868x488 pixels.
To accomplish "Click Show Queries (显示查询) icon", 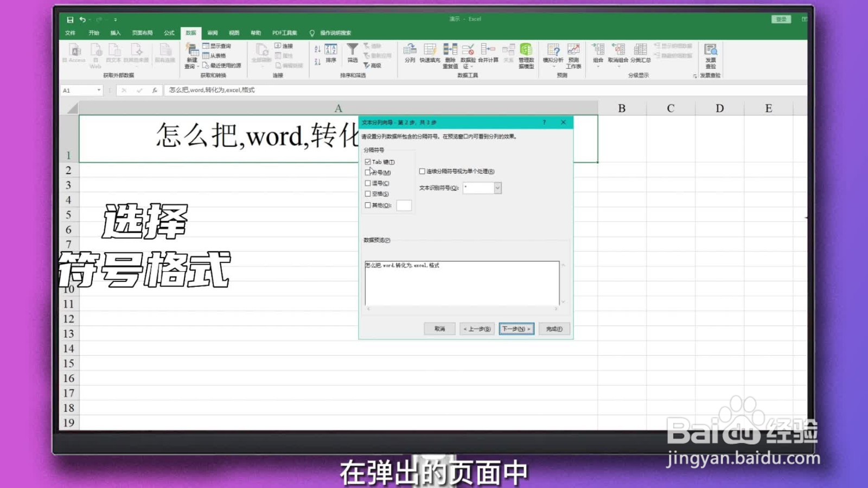I will click(206, 46).
